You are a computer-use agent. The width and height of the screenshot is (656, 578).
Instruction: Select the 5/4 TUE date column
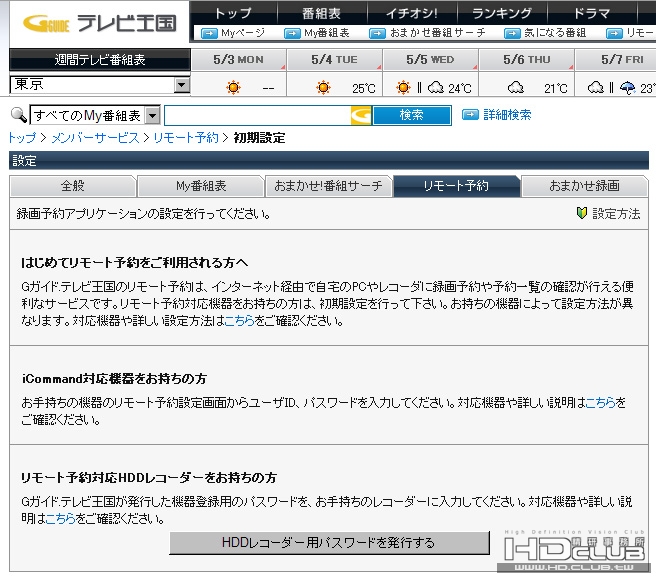pyautogui.click(x=334, y=59)
